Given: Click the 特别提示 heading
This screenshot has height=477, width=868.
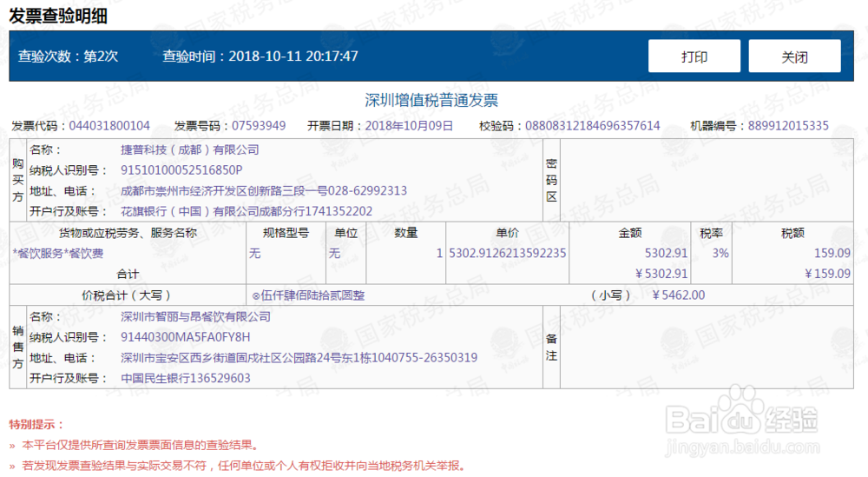Looking at the screenshot, I should point(37,424).
